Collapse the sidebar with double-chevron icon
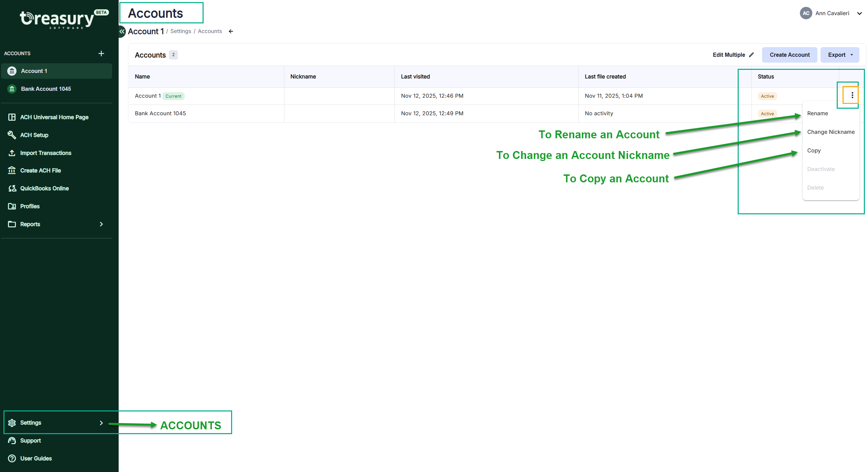Viewport: 868px width, 472px height. [122, 31]
